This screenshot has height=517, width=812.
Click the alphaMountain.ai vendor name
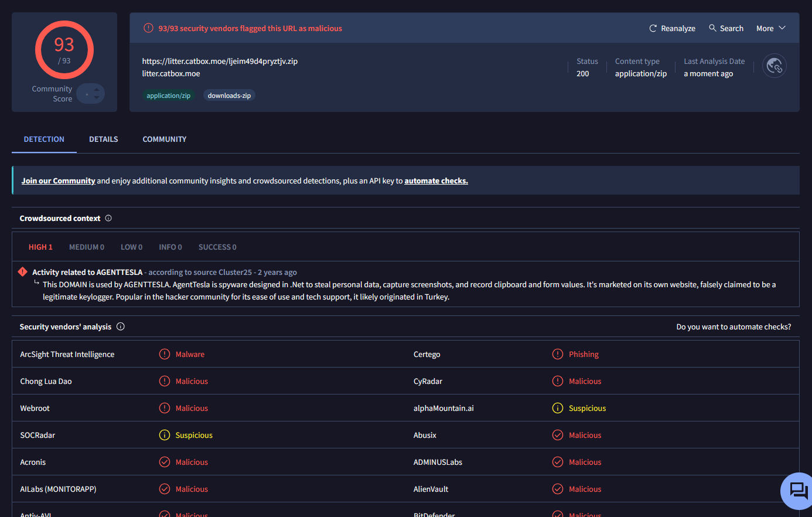(x=443, y=408)
